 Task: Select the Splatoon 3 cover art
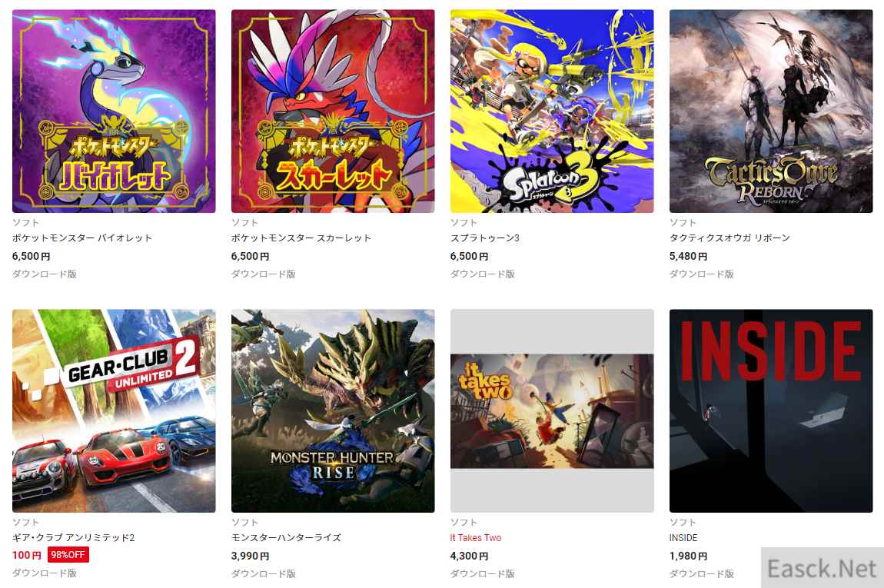[552, 111]
